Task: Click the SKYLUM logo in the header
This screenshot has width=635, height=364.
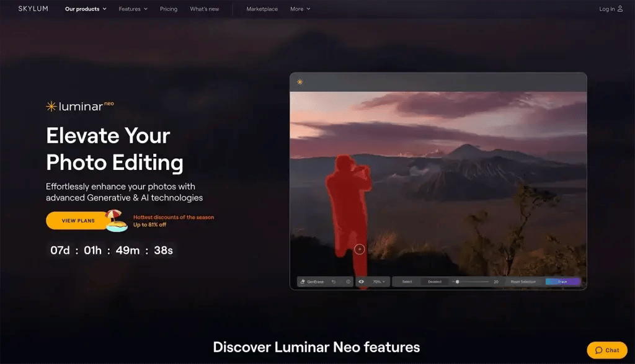Action: pos(33,9)
